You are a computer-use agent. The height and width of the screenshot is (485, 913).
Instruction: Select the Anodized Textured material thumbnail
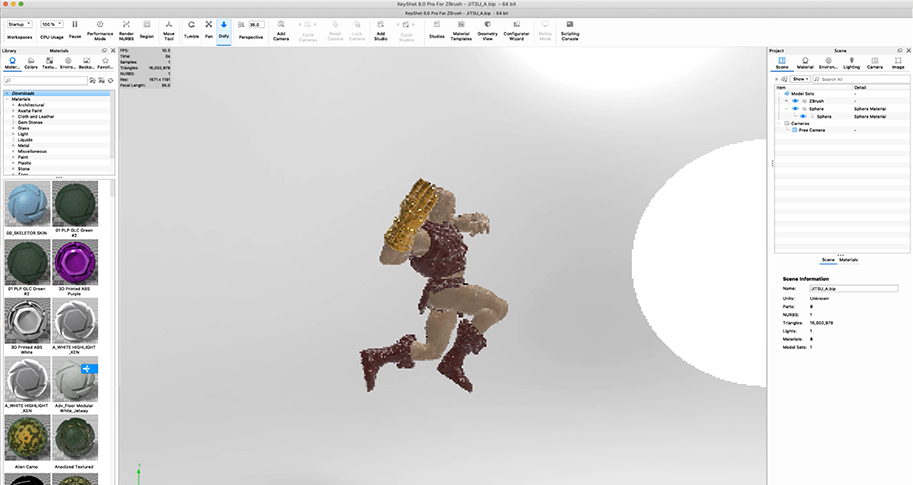(75, 438)
